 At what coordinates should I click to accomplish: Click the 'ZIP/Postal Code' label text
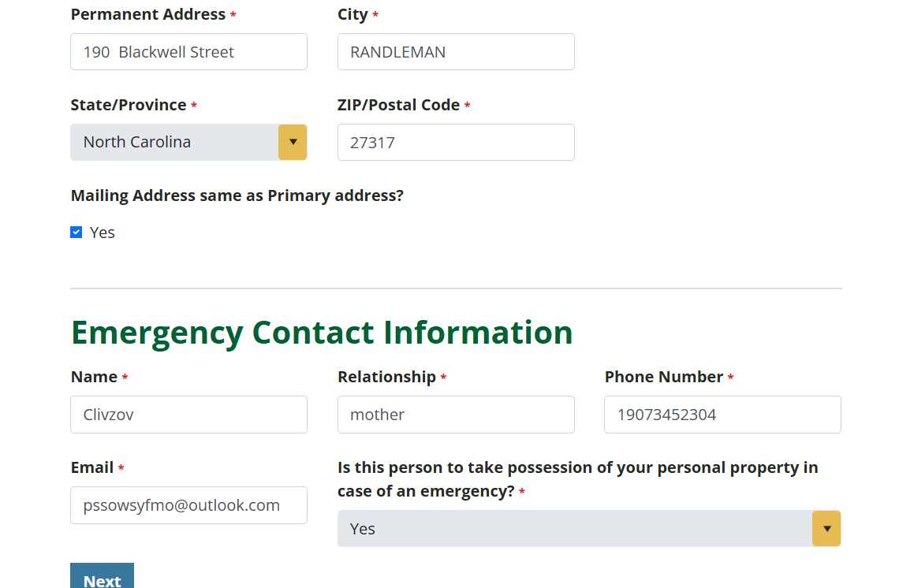click(398, 105)
